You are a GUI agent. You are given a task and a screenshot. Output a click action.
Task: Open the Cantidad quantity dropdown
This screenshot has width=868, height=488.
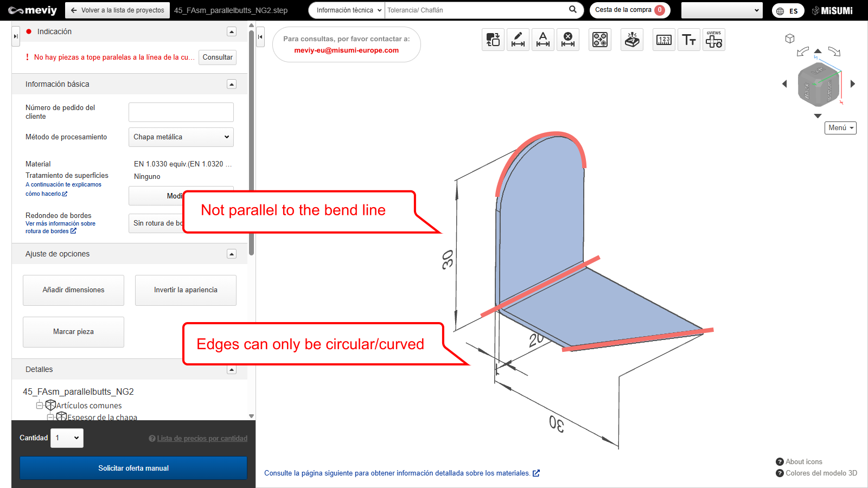point(67,438)
